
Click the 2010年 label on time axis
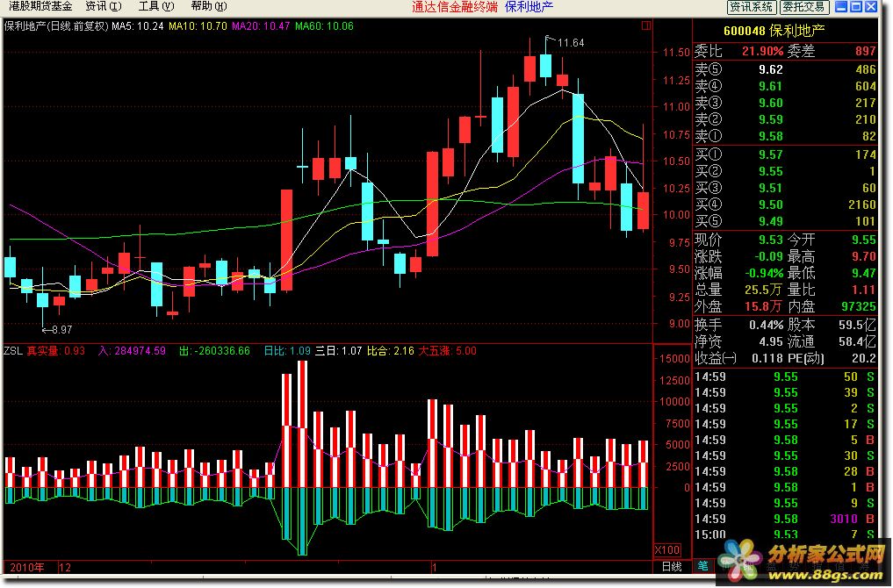click(26, 568)
